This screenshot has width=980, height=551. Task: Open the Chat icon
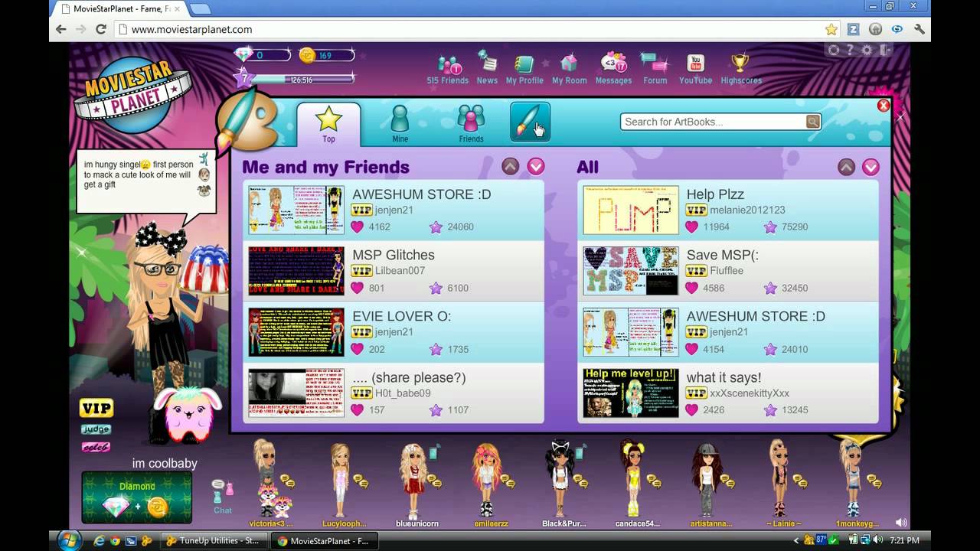pyautogui.click(x=223, y=495)
